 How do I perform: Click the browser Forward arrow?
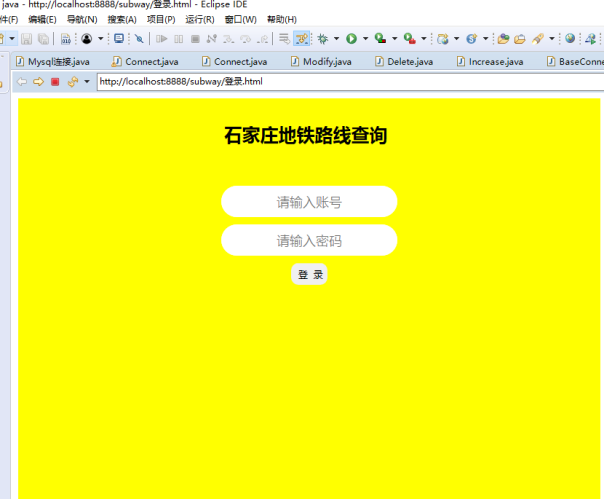[x=38, y=82]
